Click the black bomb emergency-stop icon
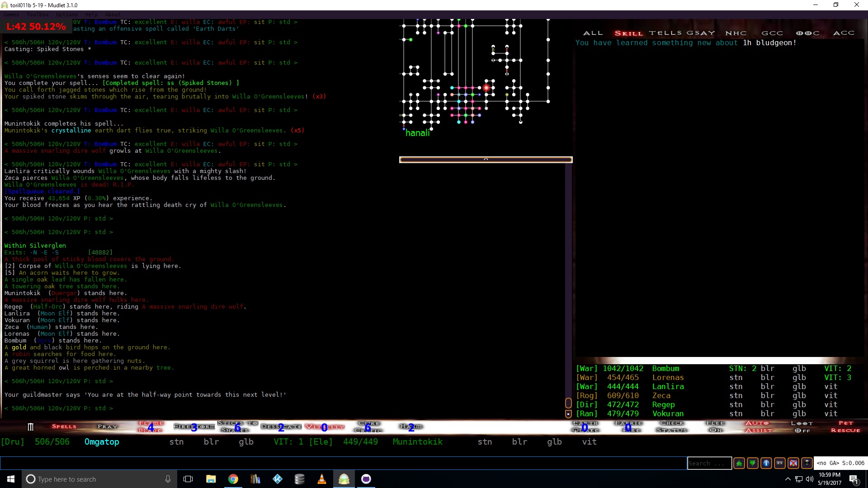The image size is (868, 488). 807,463
